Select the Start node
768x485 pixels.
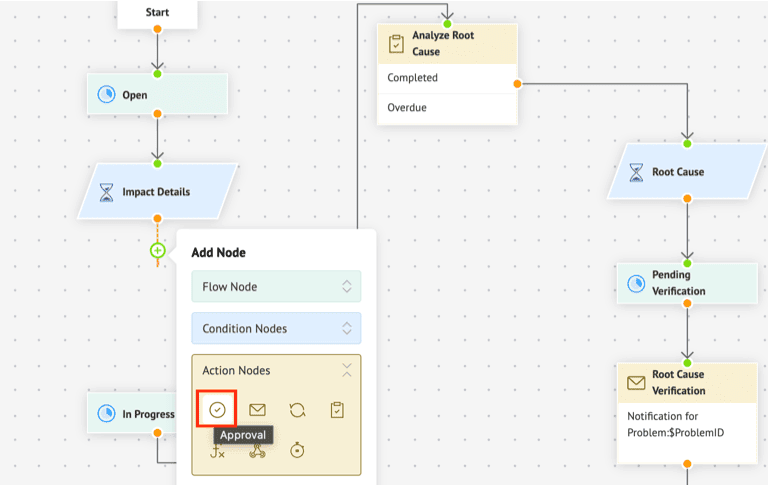[157, 14]
